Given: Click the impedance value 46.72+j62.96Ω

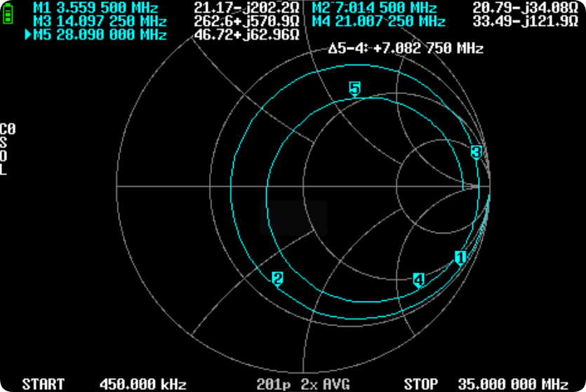Looking at the screenshot, I should tap(246, 36).
